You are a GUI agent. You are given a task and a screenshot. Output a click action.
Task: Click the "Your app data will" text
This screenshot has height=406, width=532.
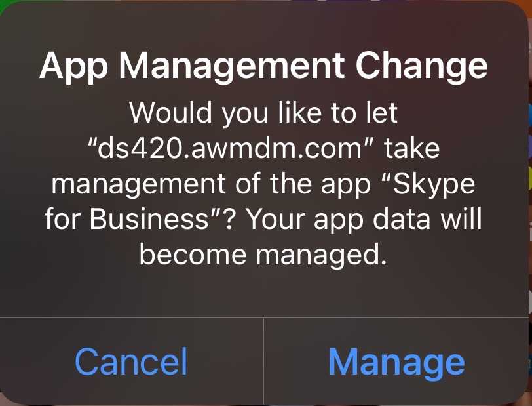[x=364, y=220]
